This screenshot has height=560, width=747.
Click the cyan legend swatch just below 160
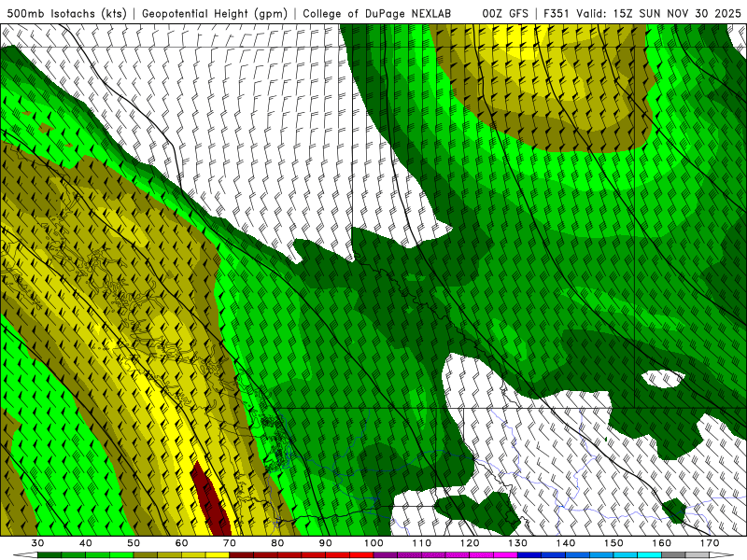click(x=650, y=555)
